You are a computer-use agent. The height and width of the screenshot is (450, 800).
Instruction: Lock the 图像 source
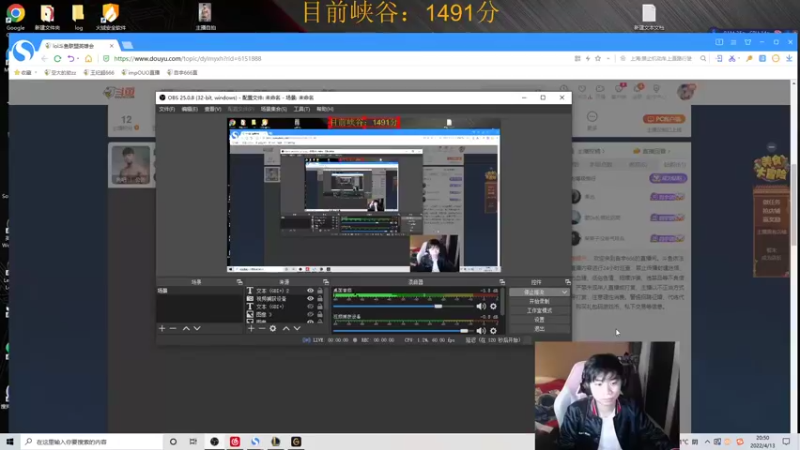click(320, 314)
